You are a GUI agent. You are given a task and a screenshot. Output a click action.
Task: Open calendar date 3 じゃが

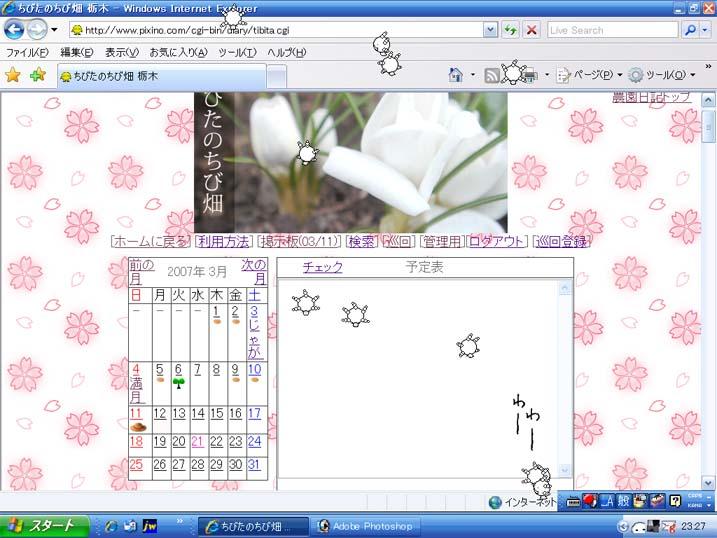coord(254,332)
